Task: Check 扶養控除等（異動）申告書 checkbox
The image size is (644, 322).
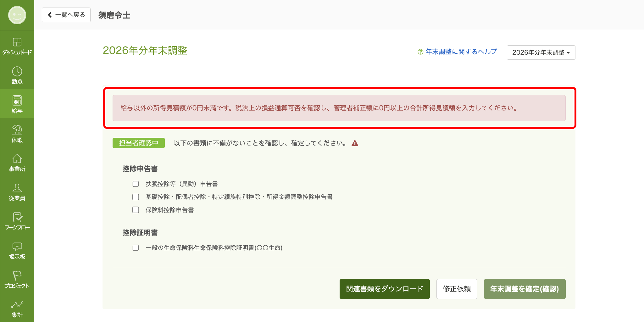Action: point(136,184)
